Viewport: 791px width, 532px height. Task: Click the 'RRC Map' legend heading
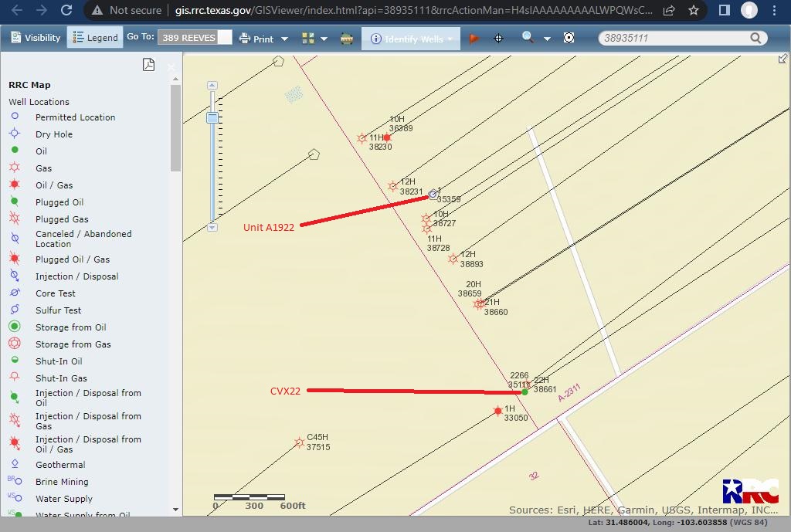pos(30,85)
